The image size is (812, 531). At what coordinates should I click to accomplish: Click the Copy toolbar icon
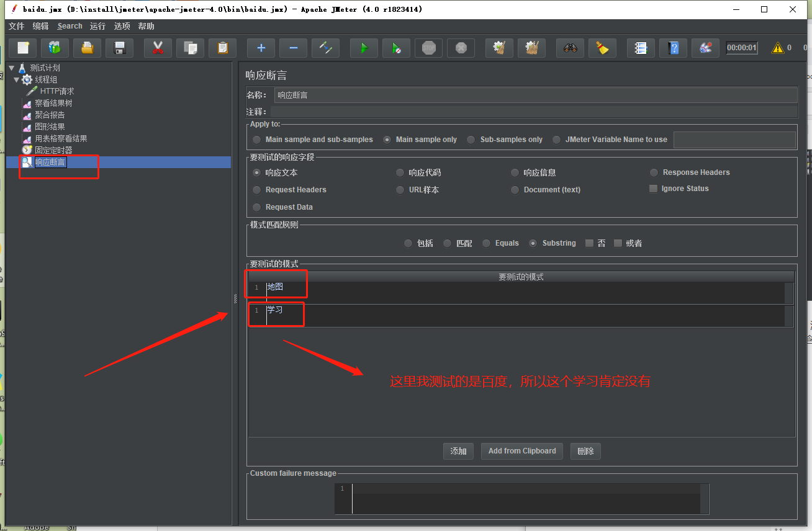click(191, 48)
